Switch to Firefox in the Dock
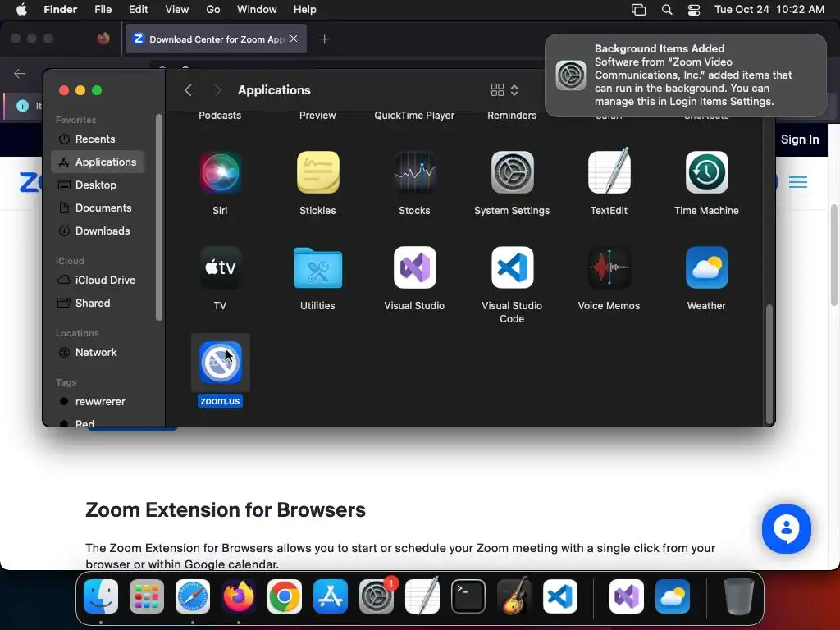Screen dimensions: 840x630 (239, 596)
